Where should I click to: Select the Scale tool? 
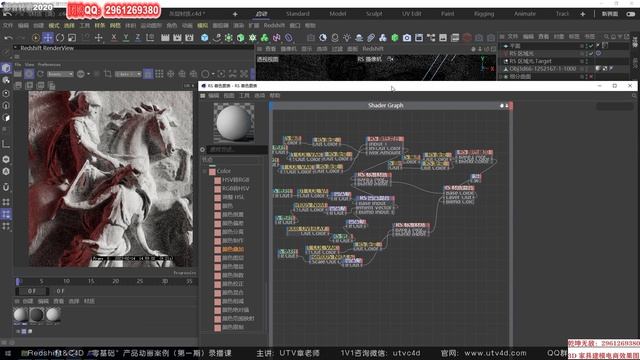pyautogui.click(x=72, y=38)
